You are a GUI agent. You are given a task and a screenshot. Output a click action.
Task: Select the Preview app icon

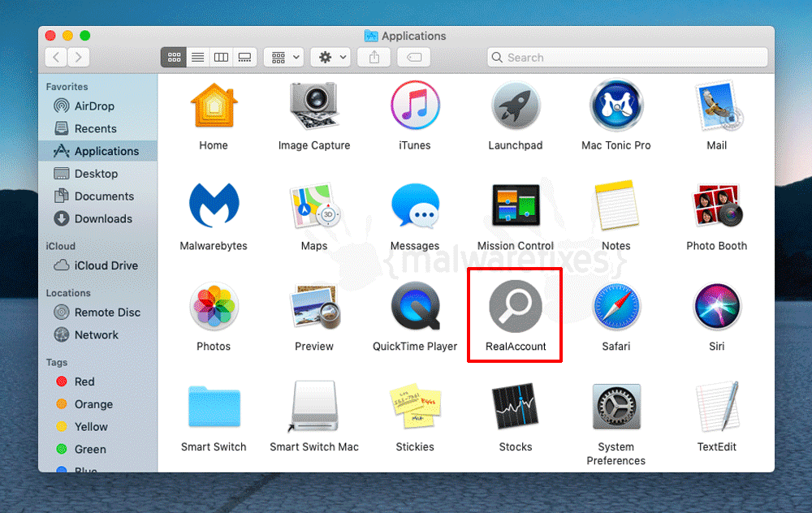point(315,307)
